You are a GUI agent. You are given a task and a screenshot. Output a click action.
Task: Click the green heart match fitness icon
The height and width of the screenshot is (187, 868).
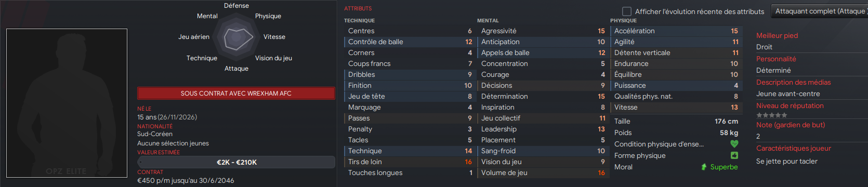(734, 144)
